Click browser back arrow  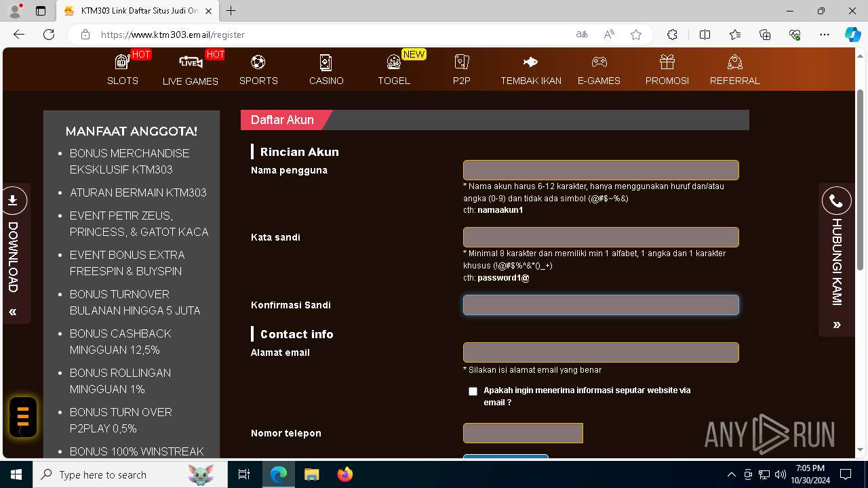click(19, 35)
